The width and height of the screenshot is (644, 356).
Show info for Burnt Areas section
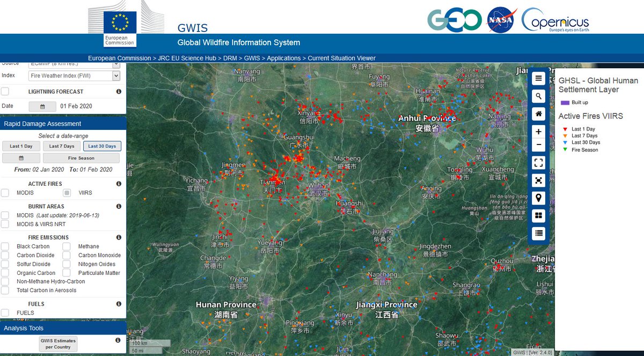click(119, 206)
